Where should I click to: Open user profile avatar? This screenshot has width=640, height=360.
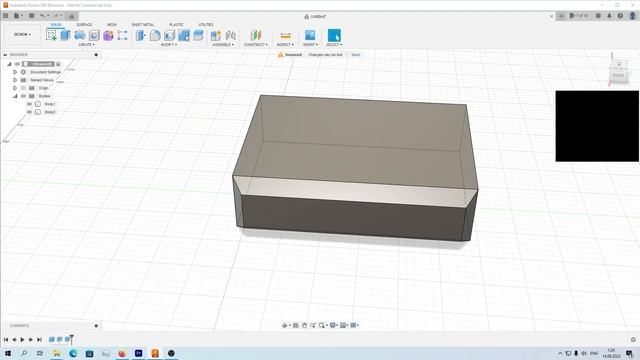(632, 16)
